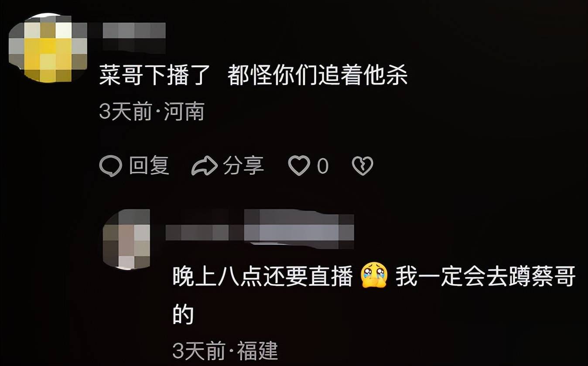Like the comment with the heart icon
Image resolution: width=588 pixels, height=366 pixels.
click(x=299, y=166)
